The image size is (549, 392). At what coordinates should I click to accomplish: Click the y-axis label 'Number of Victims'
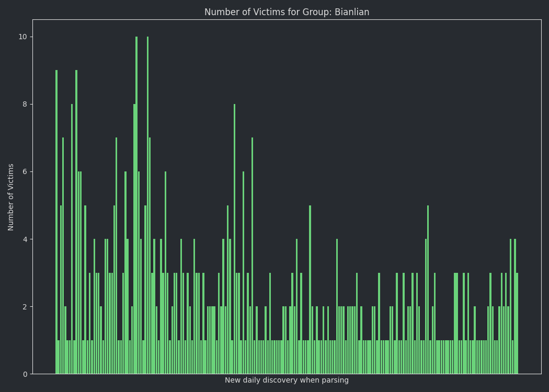point(10,197)
